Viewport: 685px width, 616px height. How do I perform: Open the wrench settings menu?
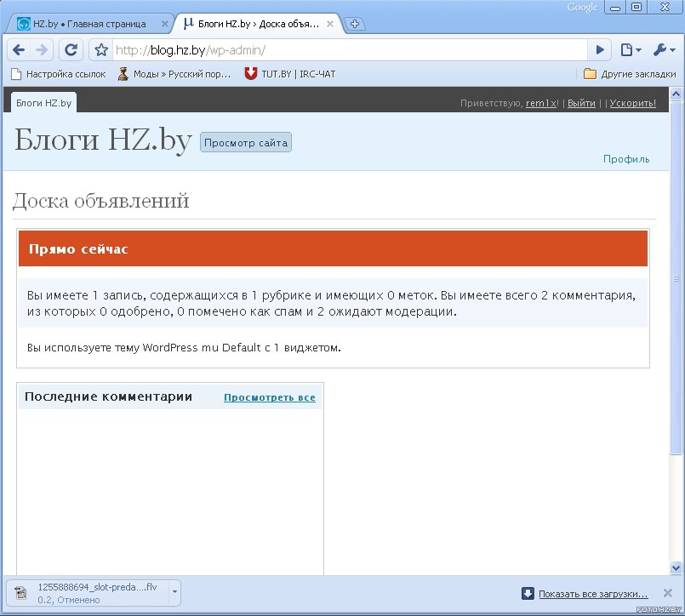pos(664,50)
